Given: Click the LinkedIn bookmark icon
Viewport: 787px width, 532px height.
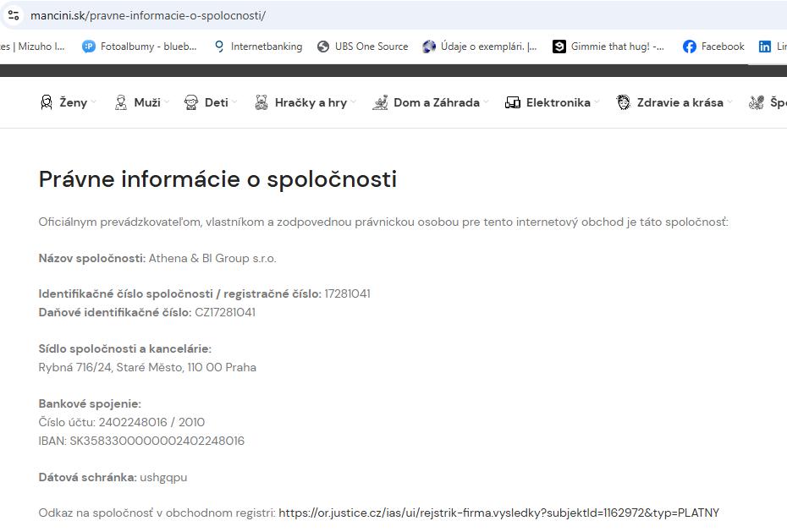Looking at the screenshot, I should (x=765, y=47).
